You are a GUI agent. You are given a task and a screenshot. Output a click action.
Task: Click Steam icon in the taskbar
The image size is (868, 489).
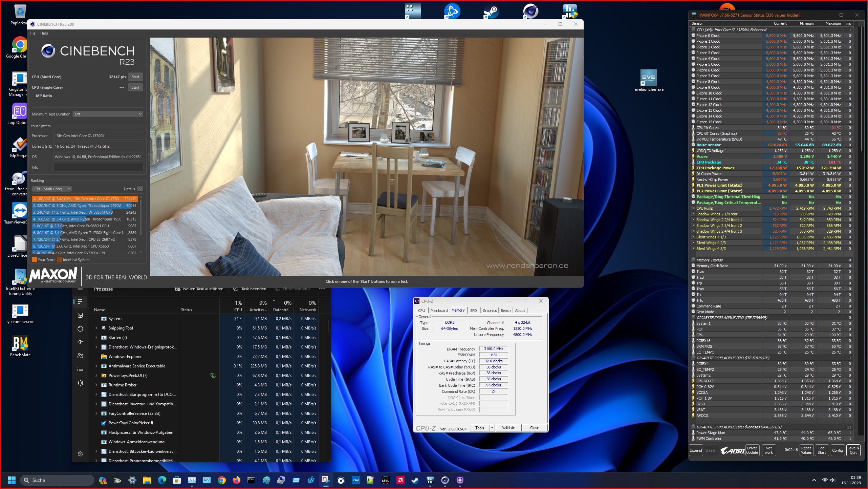point(415,480)
